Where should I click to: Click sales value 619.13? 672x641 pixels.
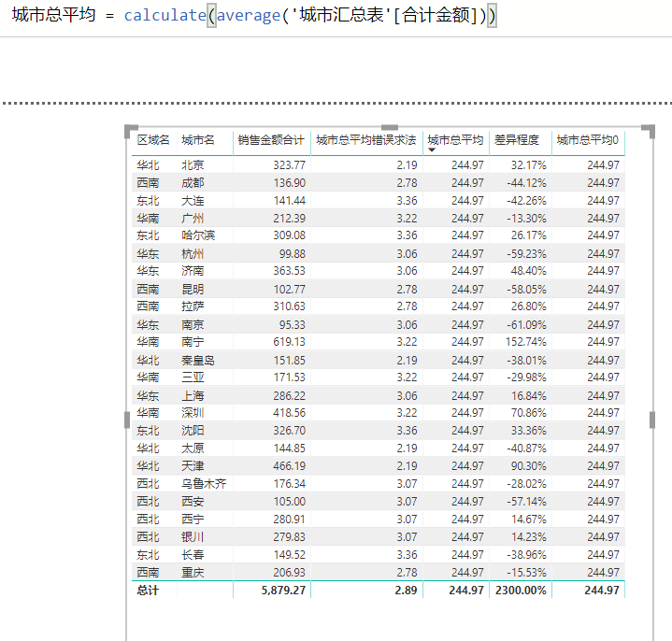pos(290,342)
